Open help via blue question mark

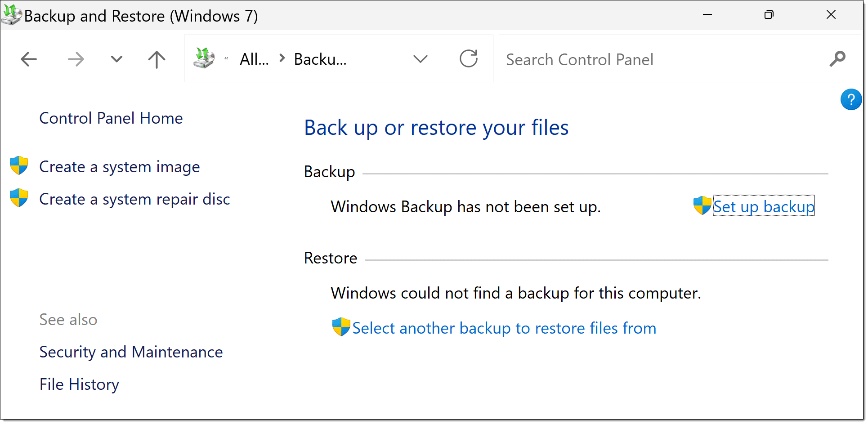[x=850, y=99]
